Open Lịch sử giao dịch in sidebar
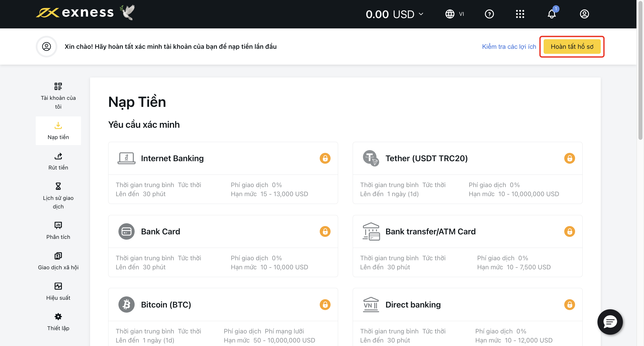The height and width of the screenshot is (346, 644). point(58,196)
